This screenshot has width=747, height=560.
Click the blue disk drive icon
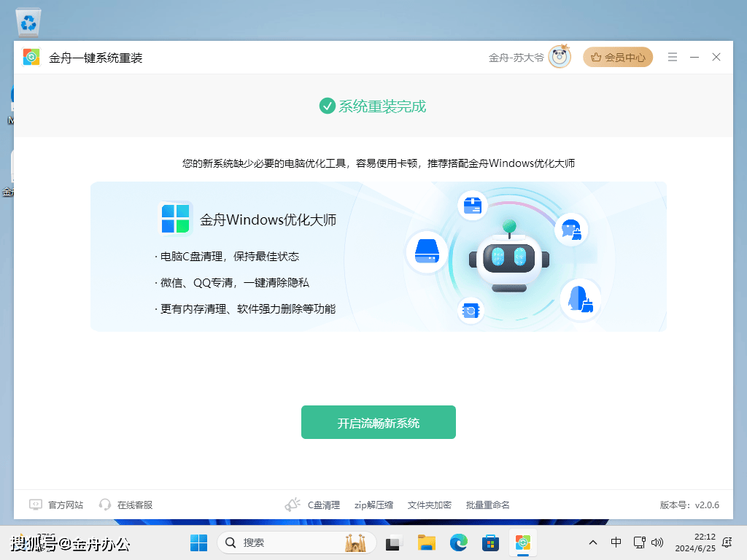pyautogui.click(x=426, y=252)
